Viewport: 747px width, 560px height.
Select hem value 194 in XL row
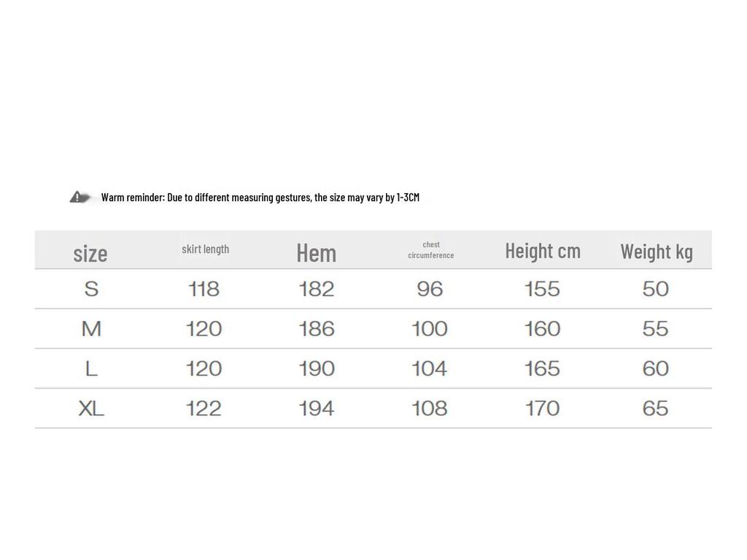pos(317,408)
